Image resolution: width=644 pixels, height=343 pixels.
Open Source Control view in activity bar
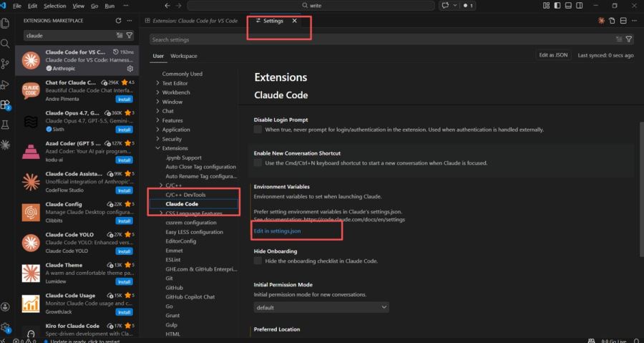pyautogui.click(x=5, y=64)
